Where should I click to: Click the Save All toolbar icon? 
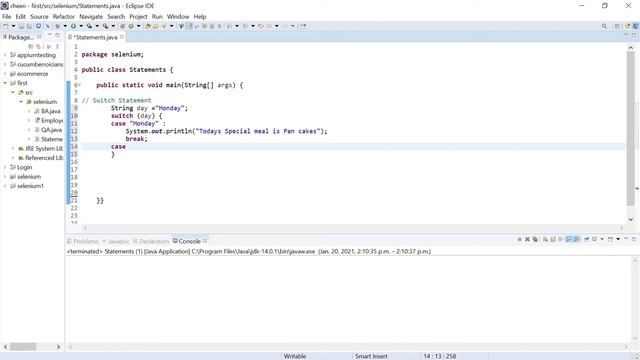29,26
